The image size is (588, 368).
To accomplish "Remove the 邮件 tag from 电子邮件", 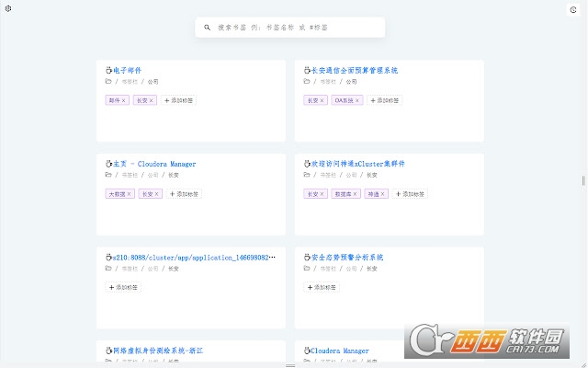I will coord(123,100).
